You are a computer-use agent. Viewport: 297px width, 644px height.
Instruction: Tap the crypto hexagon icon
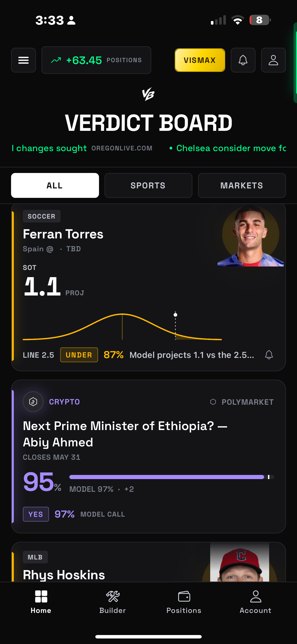(x=33, y=402)
